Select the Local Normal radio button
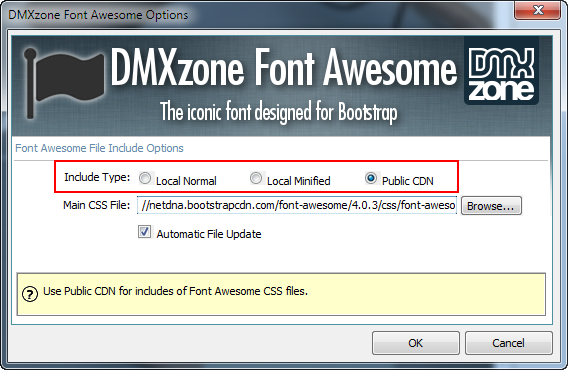Viewport: 568px width, 370px height. [x=145, y=178]
